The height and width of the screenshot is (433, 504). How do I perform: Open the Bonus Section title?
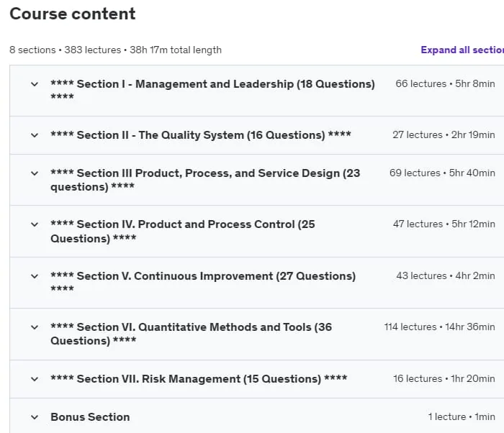pos(90,417)
